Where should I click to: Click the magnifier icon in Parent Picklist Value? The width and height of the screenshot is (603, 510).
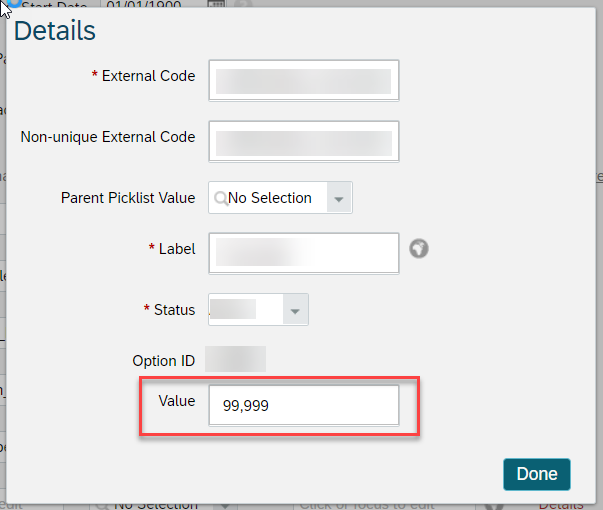point(221,198)
